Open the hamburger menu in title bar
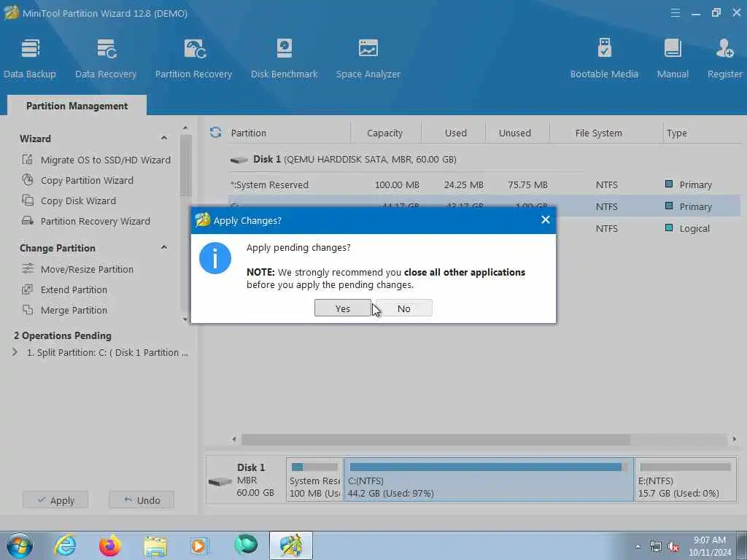 pyautogui.click(x=675, y=13)
